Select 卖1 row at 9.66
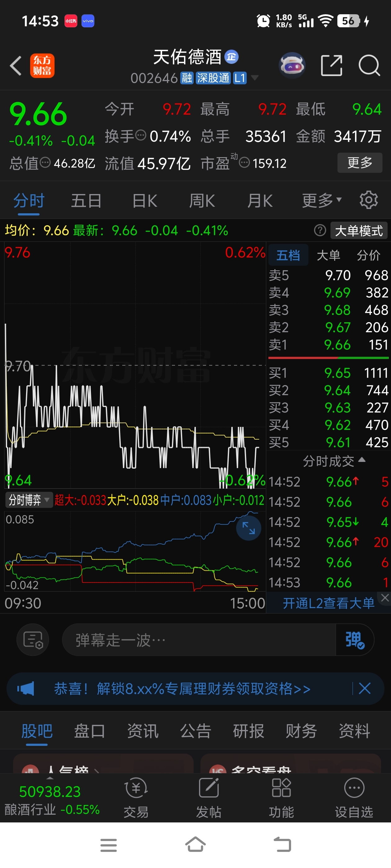Viewport: 391px width, 868px height. click(329, 344)
